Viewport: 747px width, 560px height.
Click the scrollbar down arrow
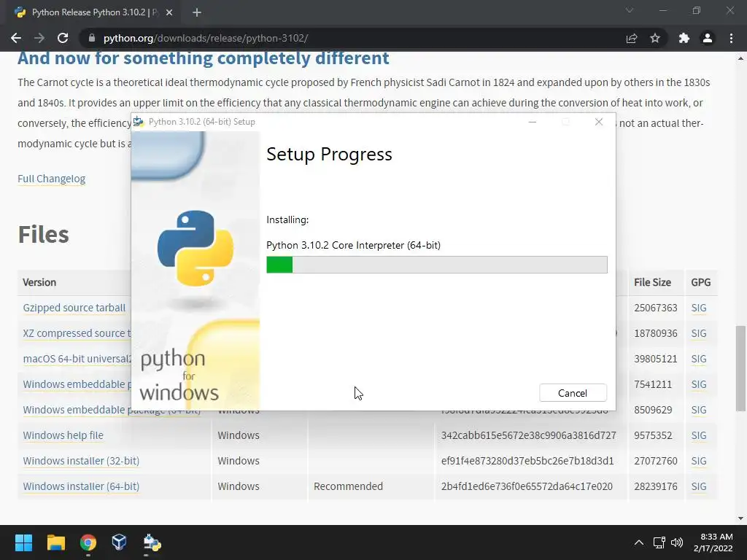tap(740, 518)
